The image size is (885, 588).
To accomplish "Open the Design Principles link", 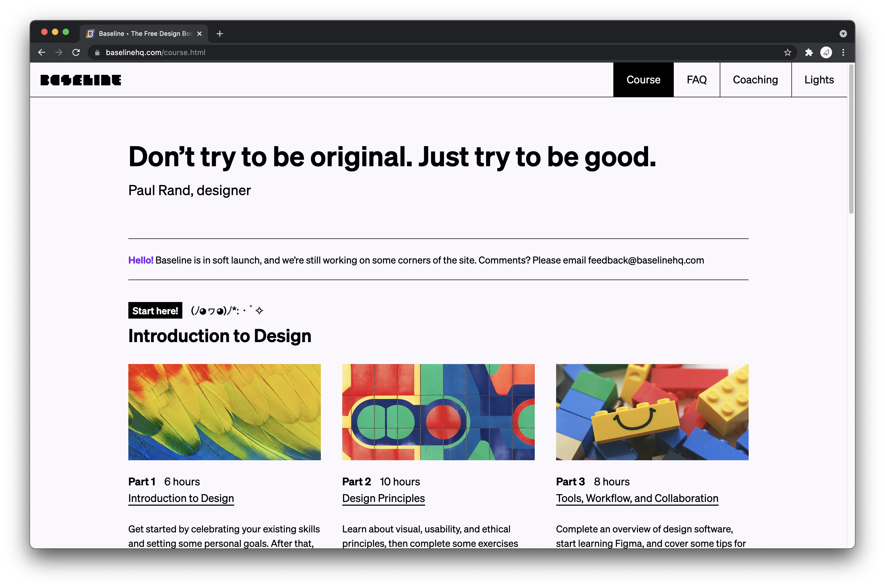I will 383,498.
